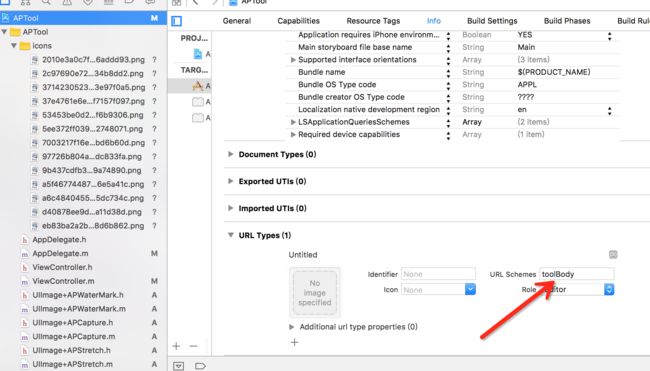This screenshot has width=650, height=371.
Task: Expand Additional url type properties
Action: coord(291,327)
